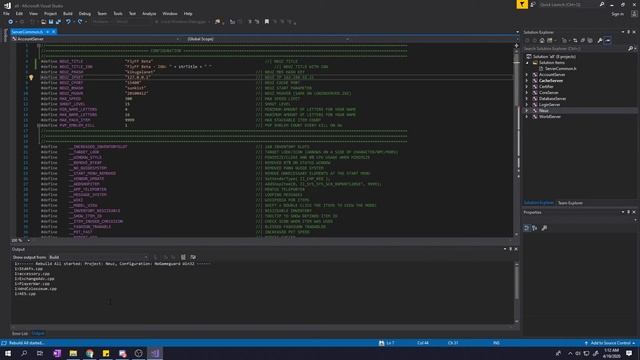
Task: Click the Solution Explorer Properties wrench icon
Action: click(x=600, y=40)
